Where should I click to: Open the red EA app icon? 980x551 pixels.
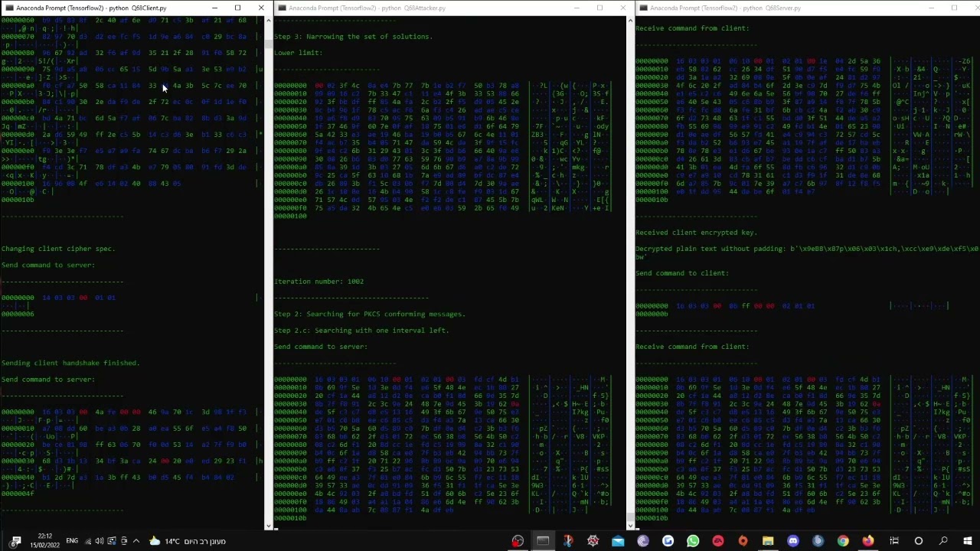(x=717, y=541)
